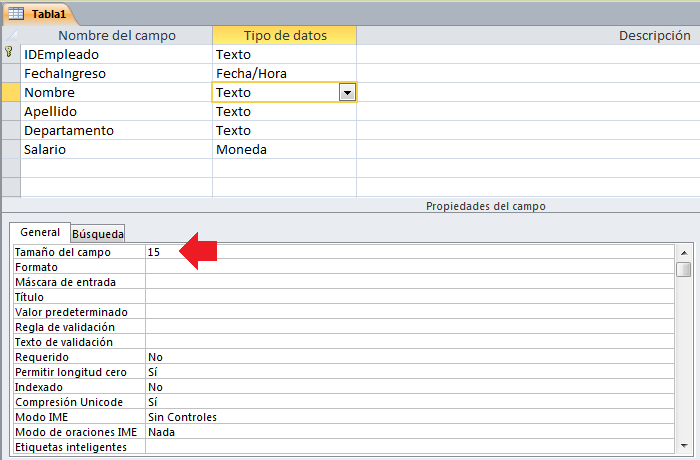Screen dimensions: 700x460
Task: Click the primary key icon beside IDEmpleado
Action: [x=9, y=52]
